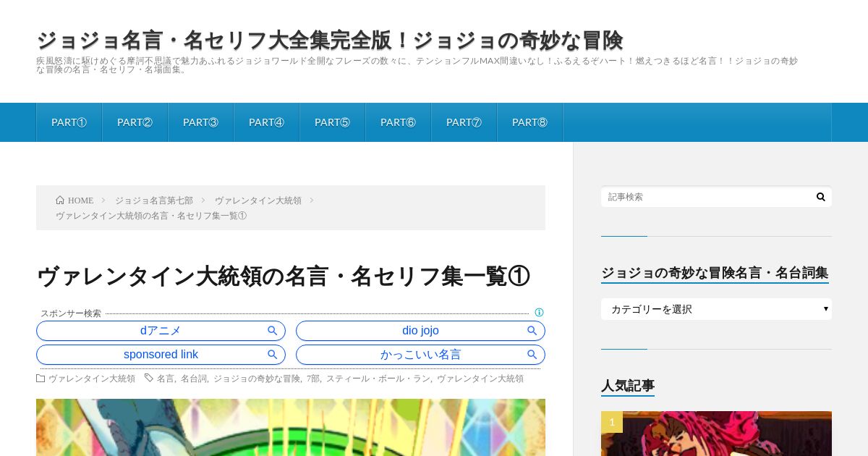Viewport: 868px width, 456px height.
Task: Click the home icon in breadcrumb
Action: point(60,200)
